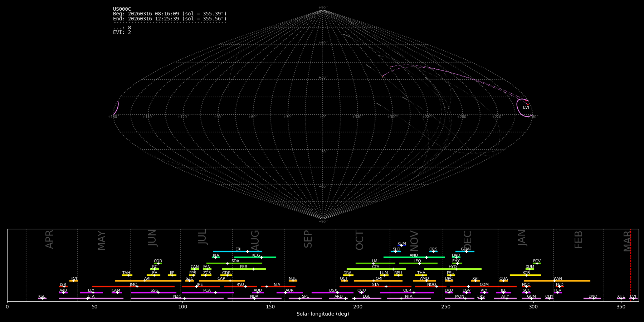Click the APR month label
Viewport: 644px width, 322px height.
pyautogui.click(x=50, y=239)
